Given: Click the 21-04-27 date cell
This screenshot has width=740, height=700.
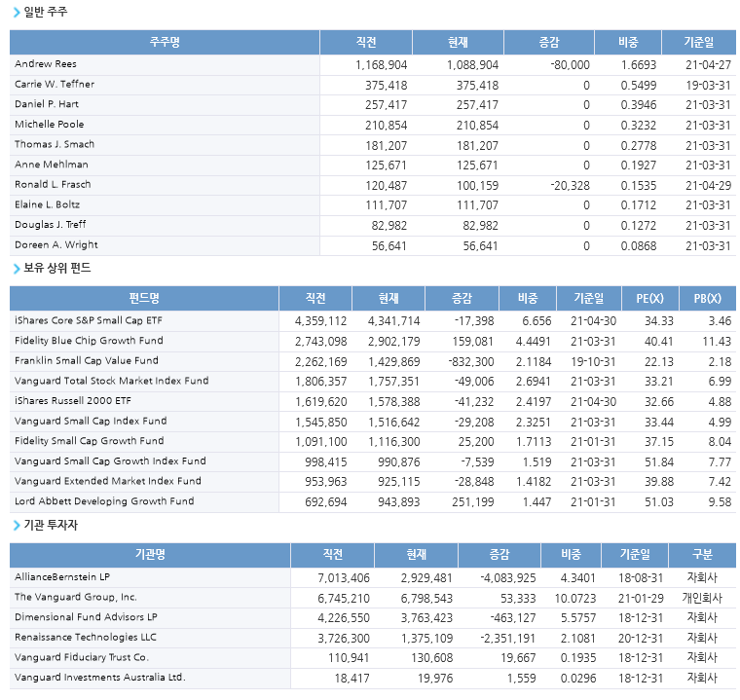Looking at the screenshot, I should point(708,64).
